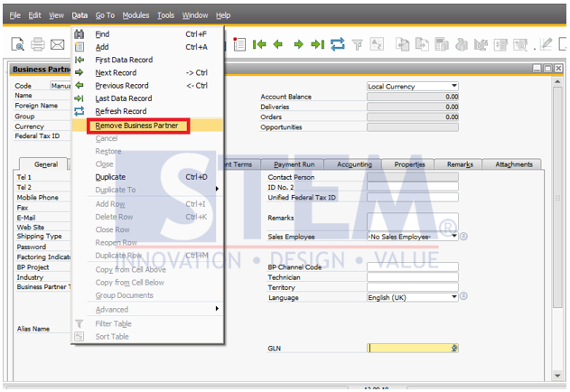Click the Payment Means toolbar icon
The width and height of the screenshot is (570, 392).
500,45
